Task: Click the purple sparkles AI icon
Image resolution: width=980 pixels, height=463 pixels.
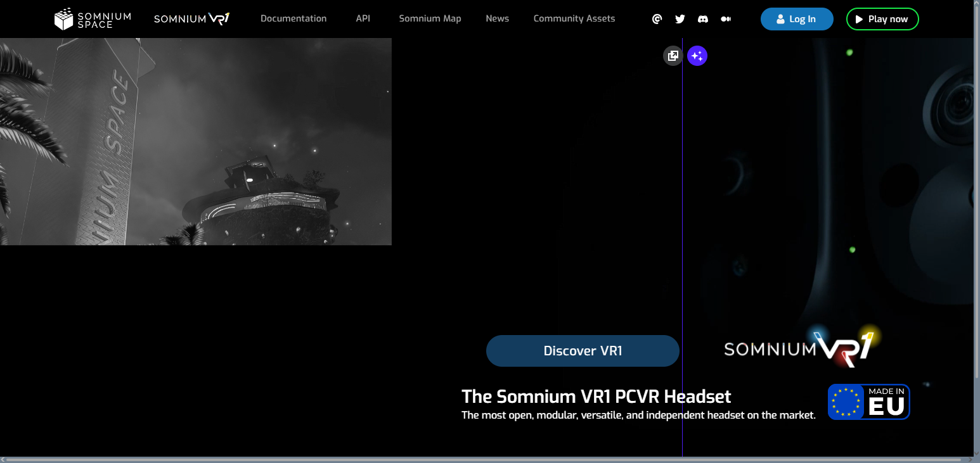Action: click(697, 56)
